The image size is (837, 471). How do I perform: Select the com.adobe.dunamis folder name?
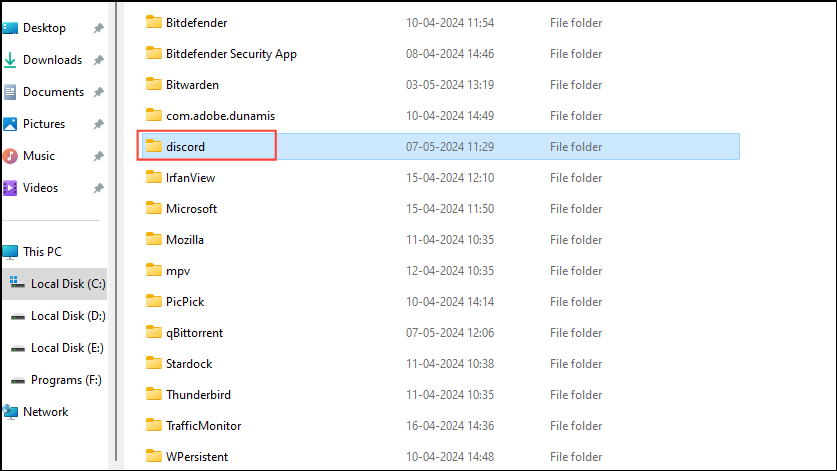[220, 116]
